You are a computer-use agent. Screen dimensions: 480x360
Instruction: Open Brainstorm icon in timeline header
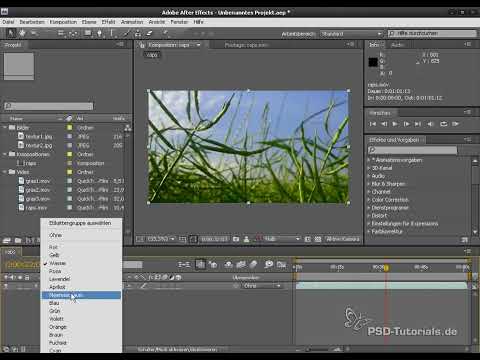tap(269, 265)
